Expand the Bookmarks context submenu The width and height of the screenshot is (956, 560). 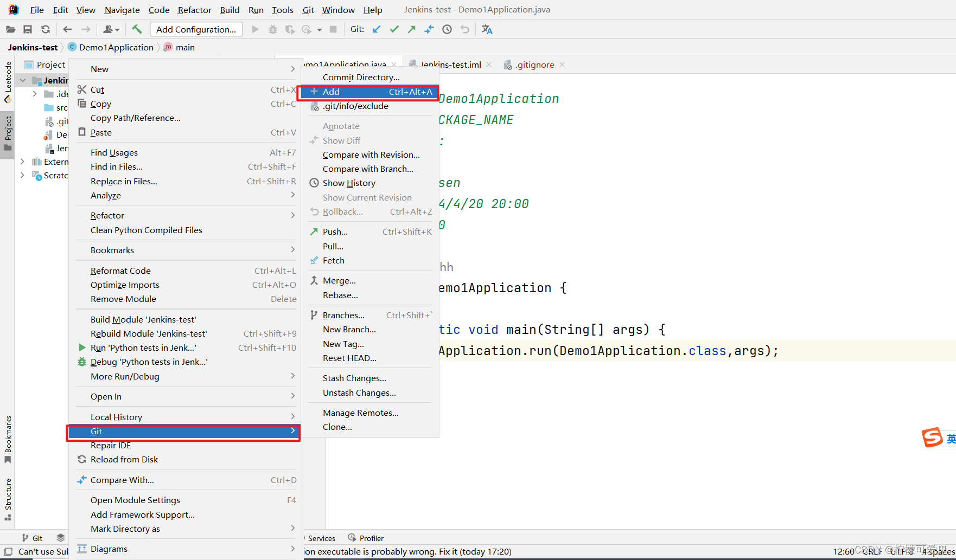186,250
